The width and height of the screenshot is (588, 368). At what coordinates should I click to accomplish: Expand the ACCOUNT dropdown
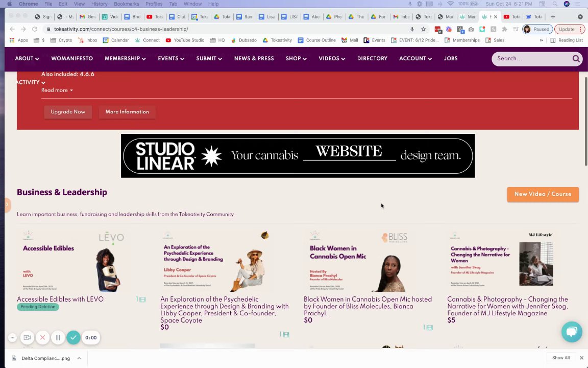pyautogui.click(x=415, y=59)
